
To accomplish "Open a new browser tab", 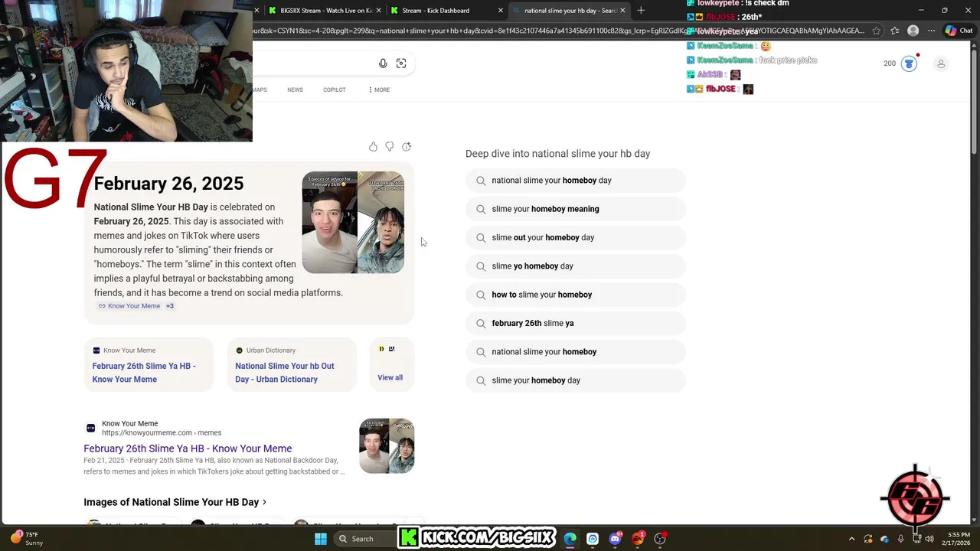I will click(x=641, y=10).
